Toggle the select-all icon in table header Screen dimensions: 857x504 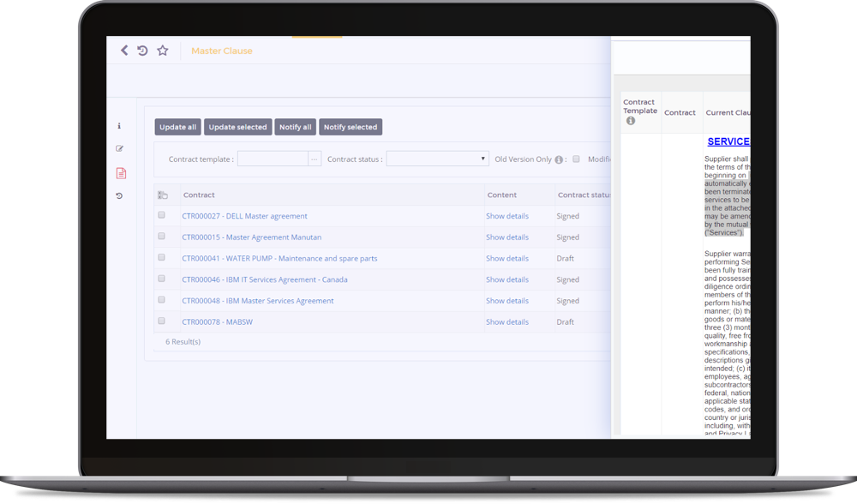(x=162, y=195)
